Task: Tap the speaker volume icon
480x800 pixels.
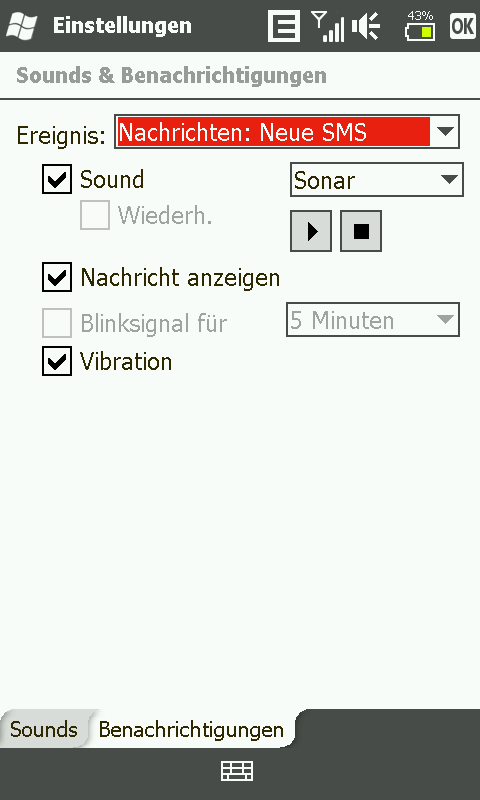Action: click(x=366, y=26)
